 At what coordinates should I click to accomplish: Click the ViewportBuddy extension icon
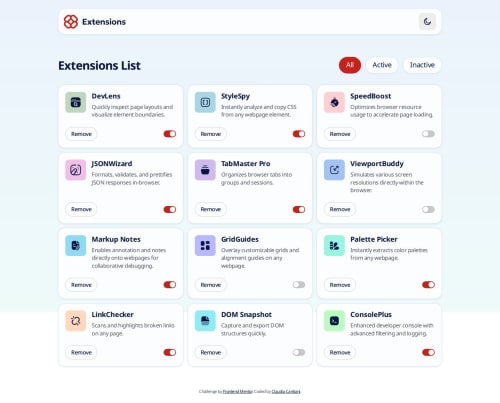pos(334,170)
